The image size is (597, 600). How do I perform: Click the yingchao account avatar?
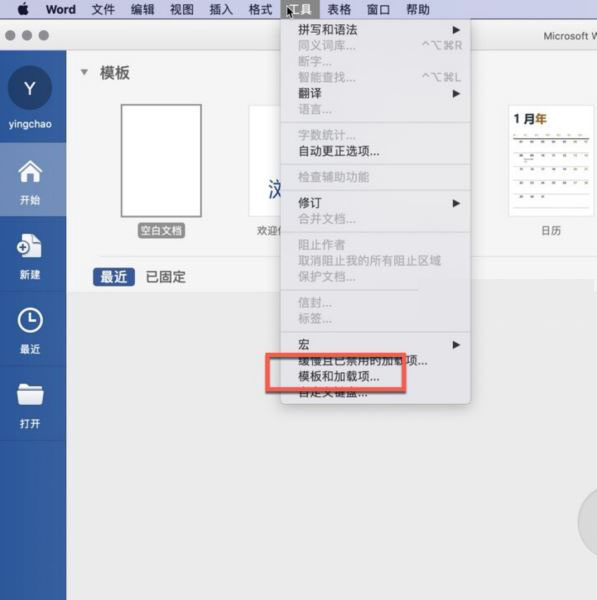point(30,88)
